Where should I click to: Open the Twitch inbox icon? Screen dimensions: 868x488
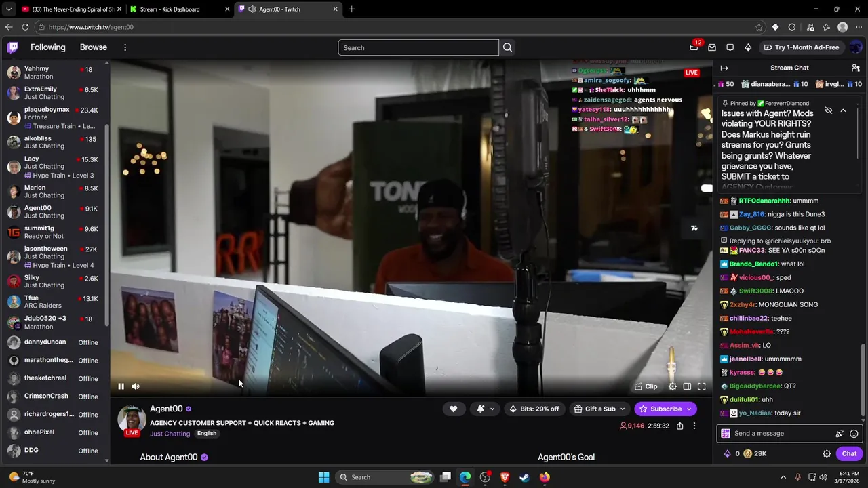click(x=712, y=47)
